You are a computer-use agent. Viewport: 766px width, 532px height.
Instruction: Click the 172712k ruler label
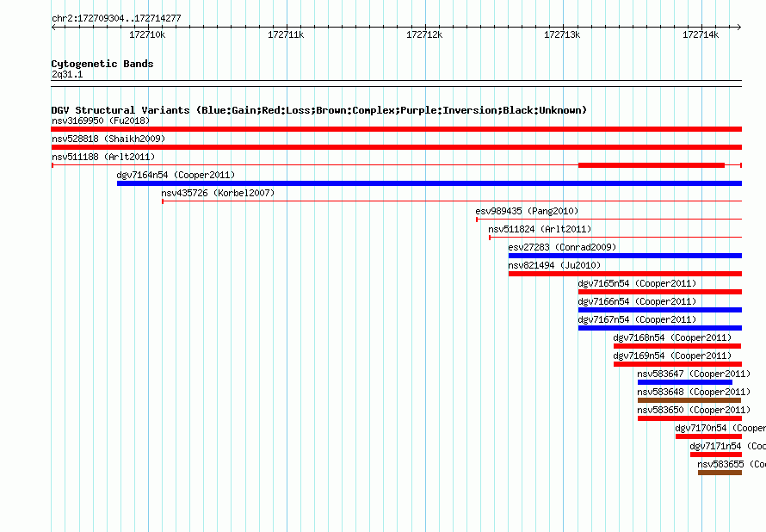pyautogui.click(x=424, y=34)
